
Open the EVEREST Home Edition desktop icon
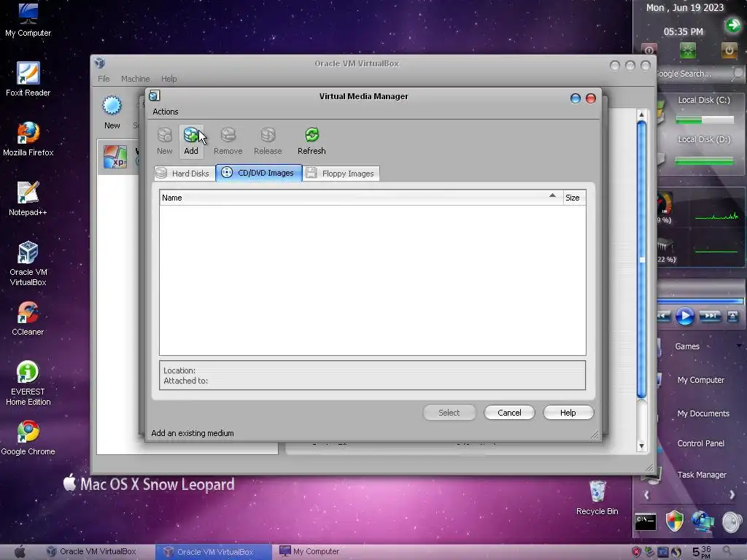tap(28, 384)
